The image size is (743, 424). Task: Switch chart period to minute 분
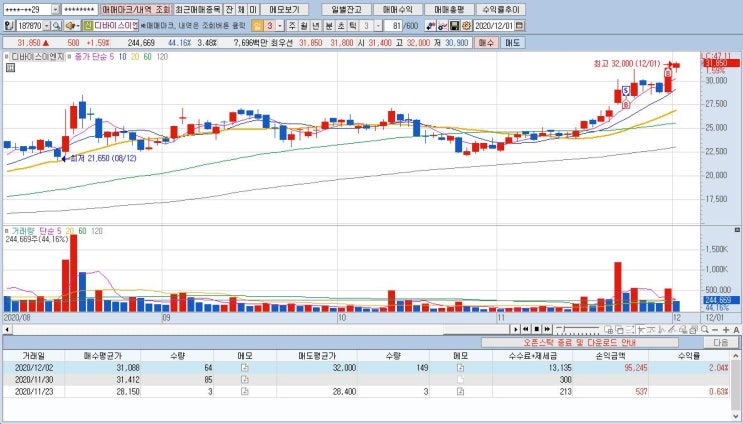329,26
